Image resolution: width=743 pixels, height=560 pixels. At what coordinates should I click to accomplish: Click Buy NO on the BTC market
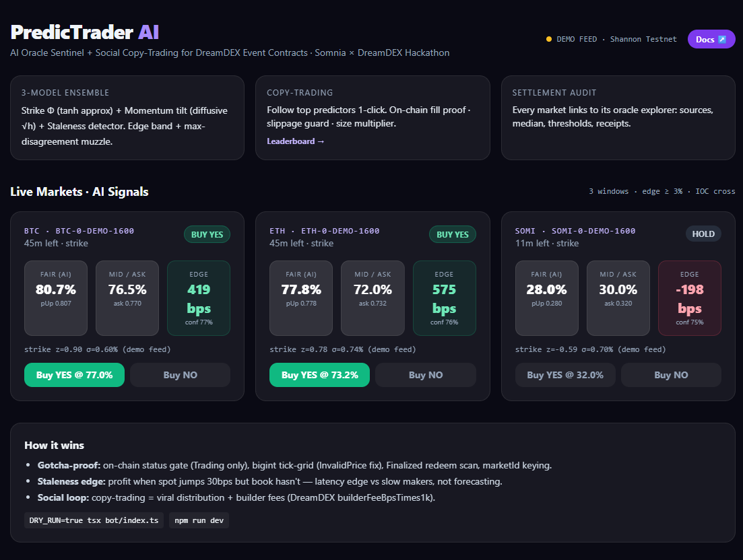pyautogui.click(x=180, y=375)
